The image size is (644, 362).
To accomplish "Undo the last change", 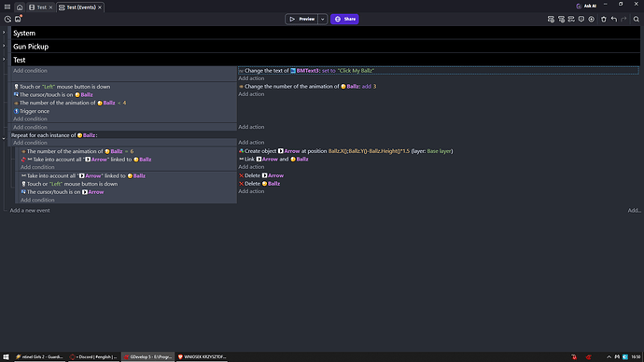I will pyautogui.click(x=613, y=19).
